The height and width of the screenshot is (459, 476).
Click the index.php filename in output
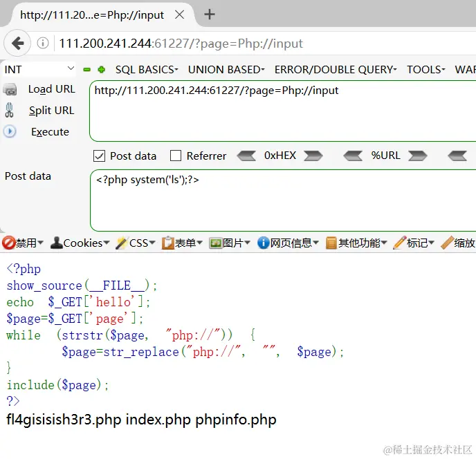(158, 420)
